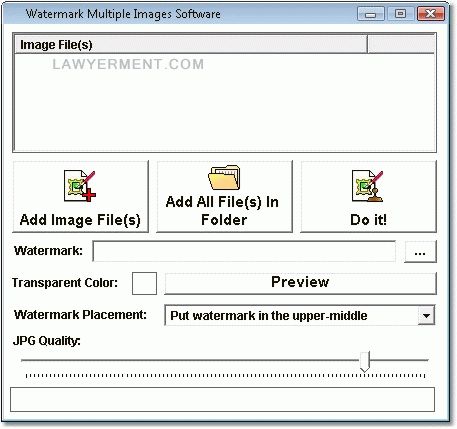Close the Watermark Multiple Images Software window
457x429 pixels.
click(x=431, y=14)
